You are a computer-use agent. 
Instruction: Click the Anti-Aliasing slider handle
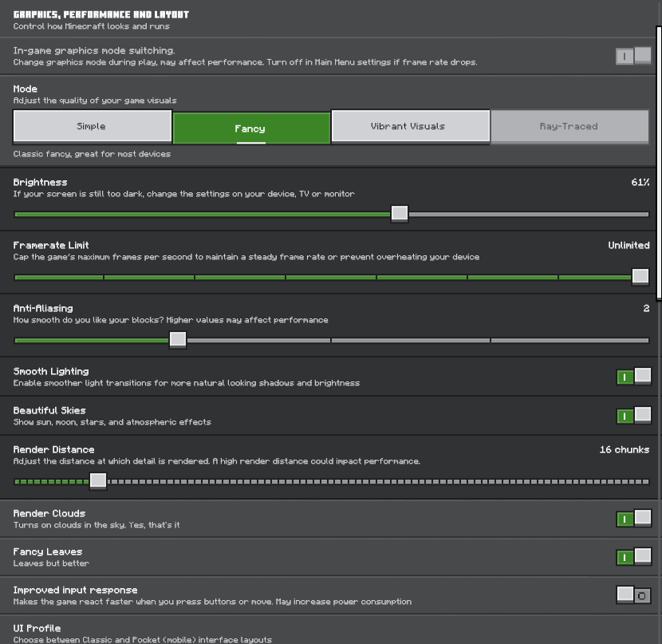(x=178, y=339)
